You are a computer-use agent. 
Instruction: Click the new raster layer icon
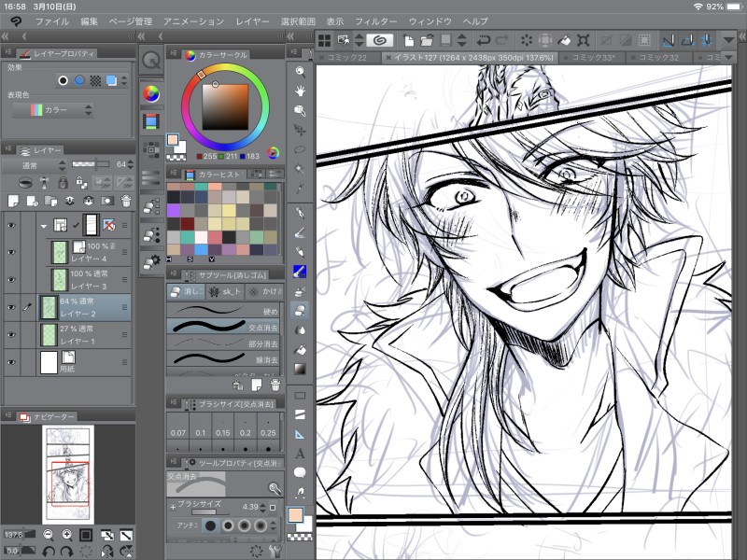pyautogui.click(x=13, y=201)
